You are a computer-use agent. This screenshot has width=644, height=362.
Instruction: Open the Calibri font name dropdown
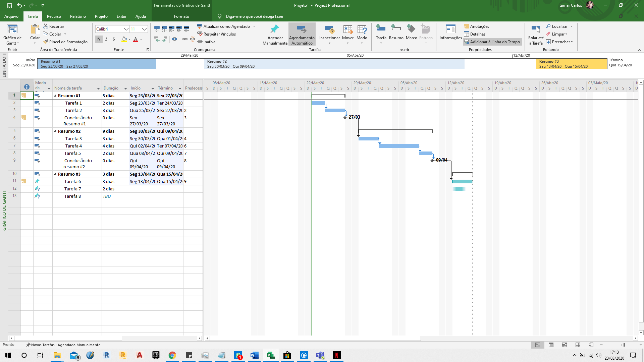click(126, 29)
